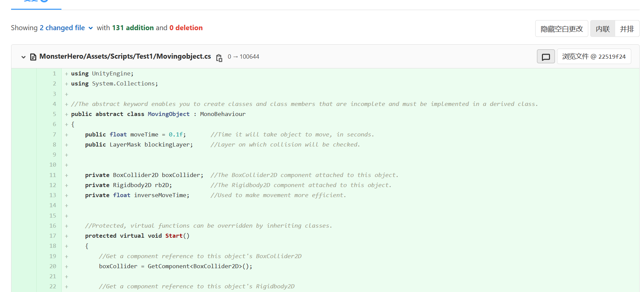Switch to 内联 diff view
The image size is (644, 292).
tap(602, 29)
